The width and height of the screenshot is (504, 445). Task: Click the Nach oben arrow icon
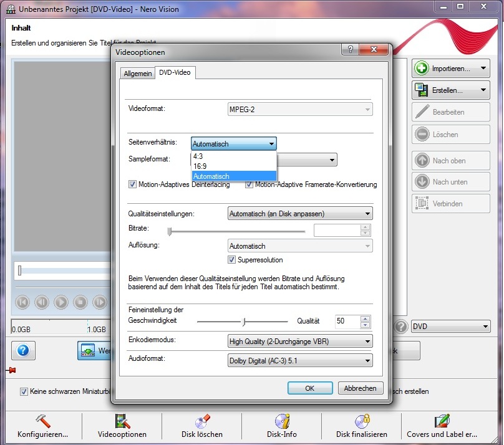(x=422, y=161)
